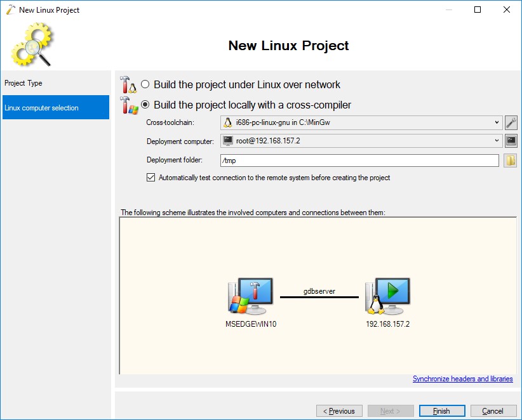Go back with the Previous button
Viewport: 522px width, 420px height.
coord(339,411)
